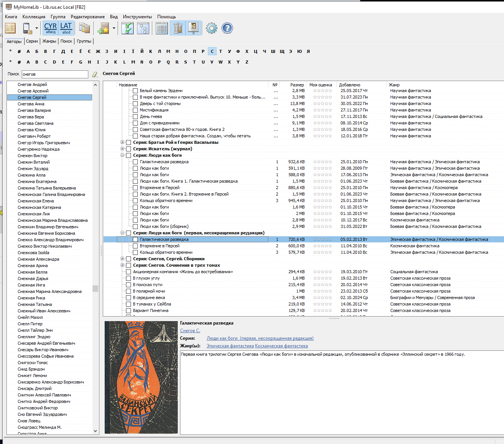Toggle the LAT Latin alphabet button
This screenshot has width=504, height=444.
(x=66, y=28)
